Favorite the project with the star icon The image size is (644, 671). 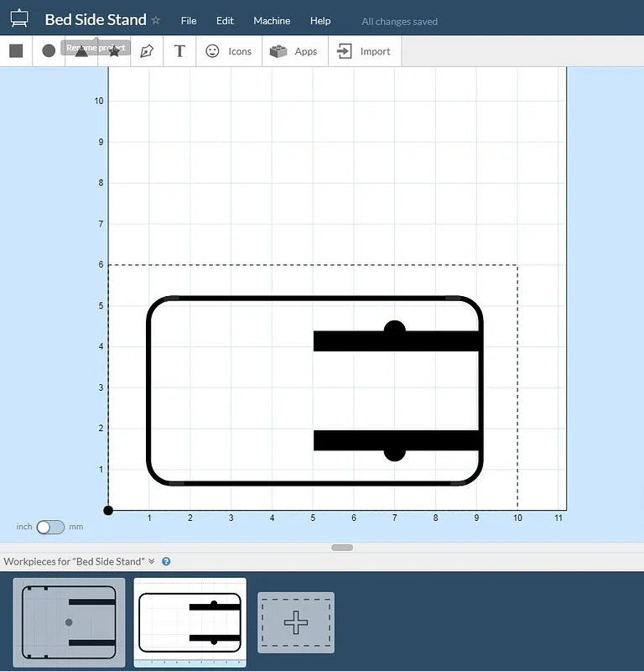156,20
